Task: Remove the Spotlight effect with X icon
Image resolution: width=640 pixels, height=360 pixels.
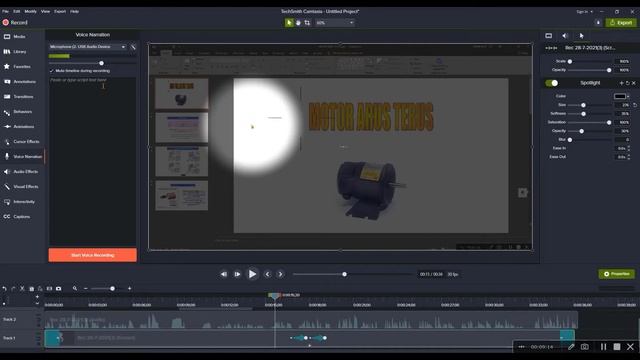Action: (634, 83)
